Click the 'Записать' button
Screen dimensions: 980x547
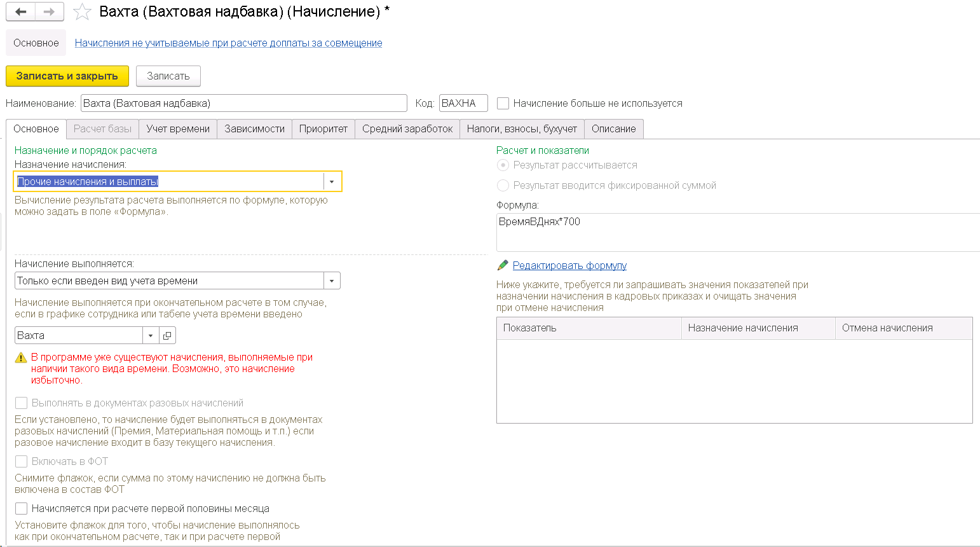click(x=168, y=76)
